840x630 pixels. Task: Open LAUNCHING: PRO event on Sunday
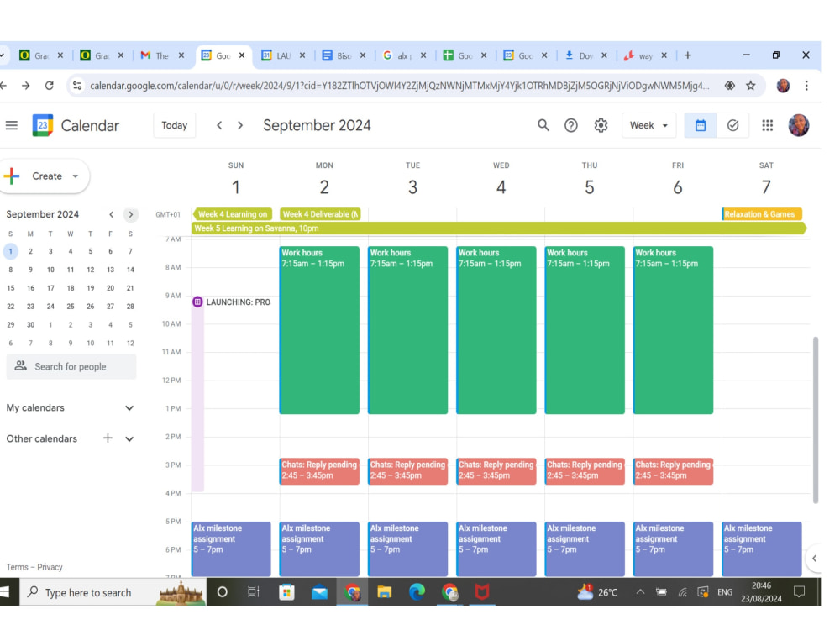tap(233, 302)
